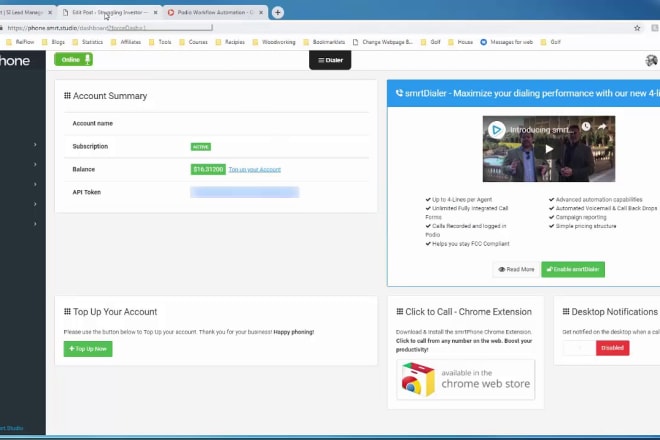Image resolution: width=660 pixels, height=440 pixels.
Task: Click the $16.31200 balance badge
Action: tap(208, 169)
